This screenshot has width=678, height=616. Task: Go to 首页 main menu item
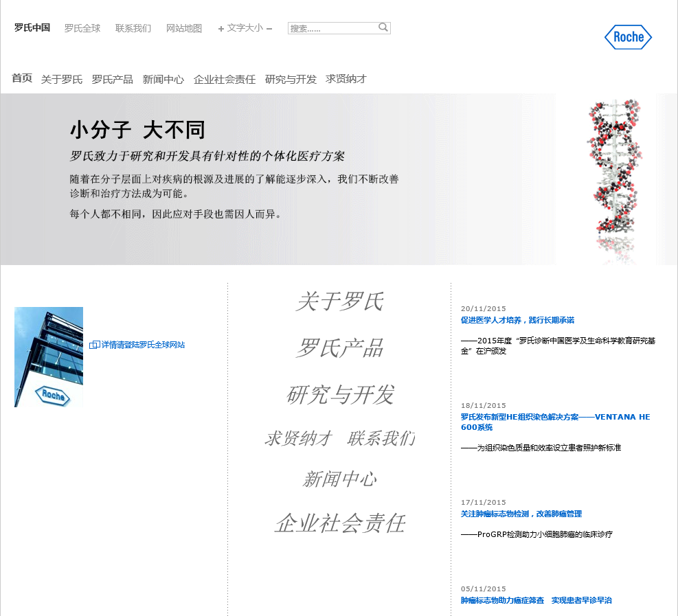tap(21, 78)
